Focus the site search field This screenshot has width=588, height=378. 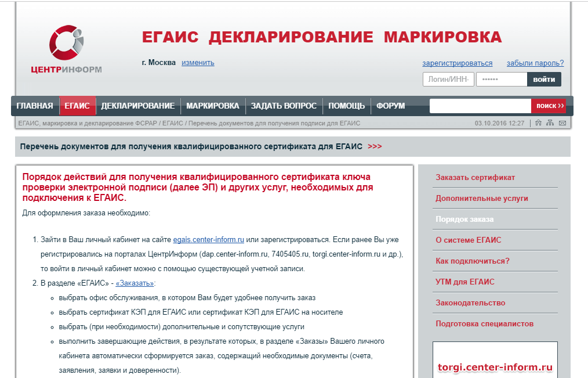pyautogui.click(x=480, y=106)
